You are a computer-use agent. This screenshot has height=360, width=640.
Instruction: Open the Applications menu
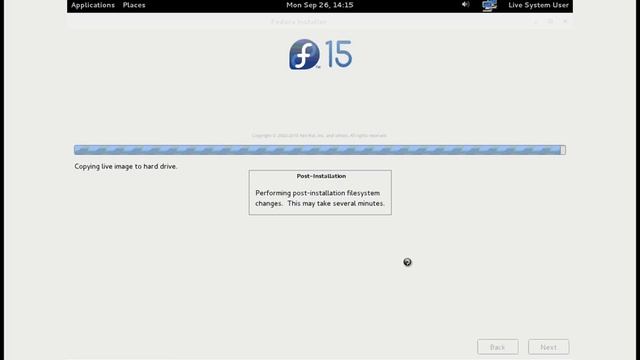tap(93, 5)
